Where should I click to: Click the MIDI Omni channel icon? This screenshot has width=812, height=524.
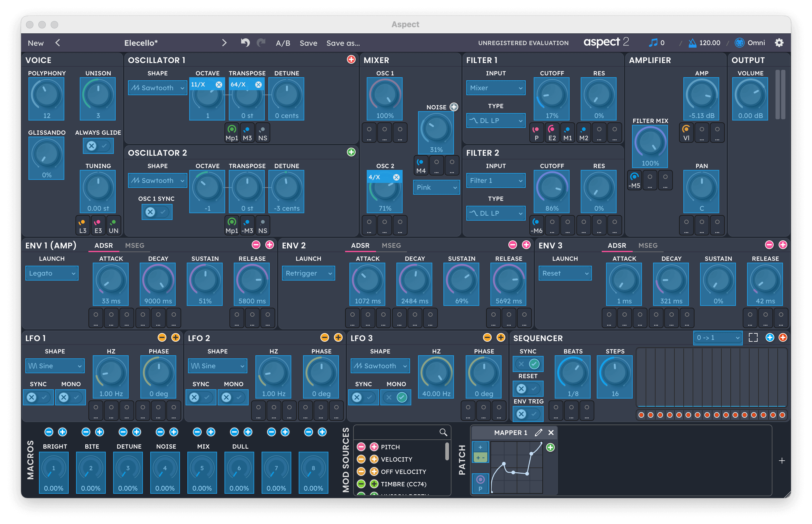[x=739, y=43]
